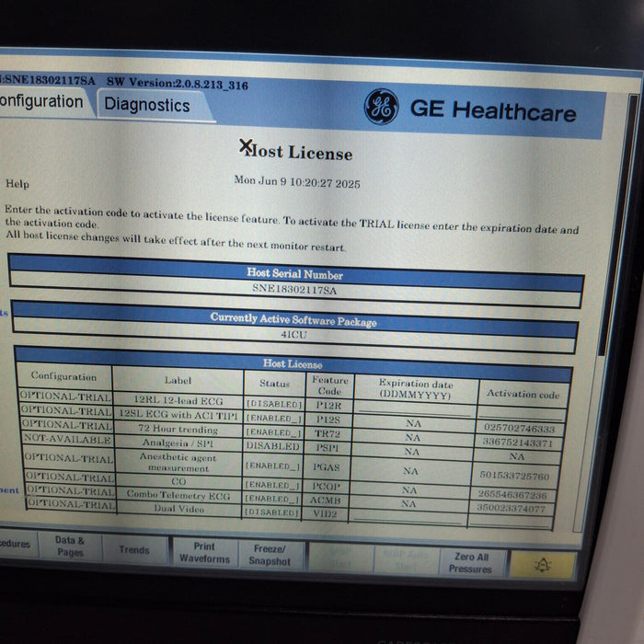This screenshot has height=644, width=644.
Task: Click the NOT-AVAILABLE configuration cell
Action: pos(67,439)
